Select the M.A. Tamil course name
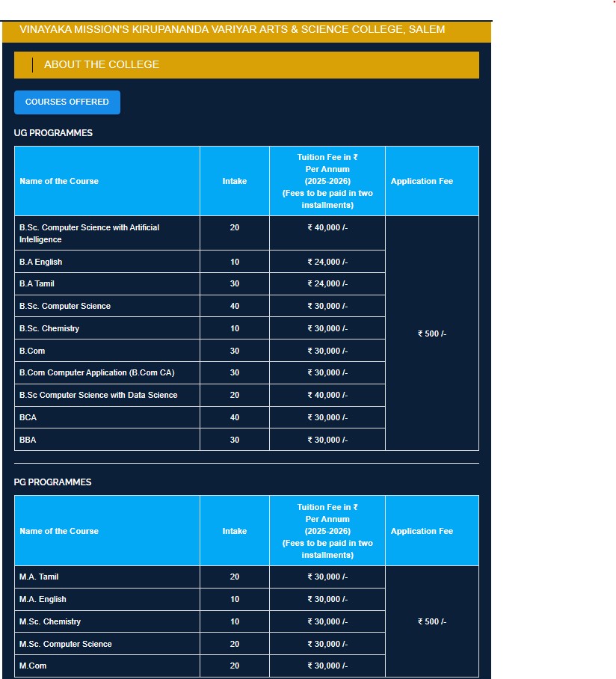Screen dimensions: 616x679 click(39, 577)
